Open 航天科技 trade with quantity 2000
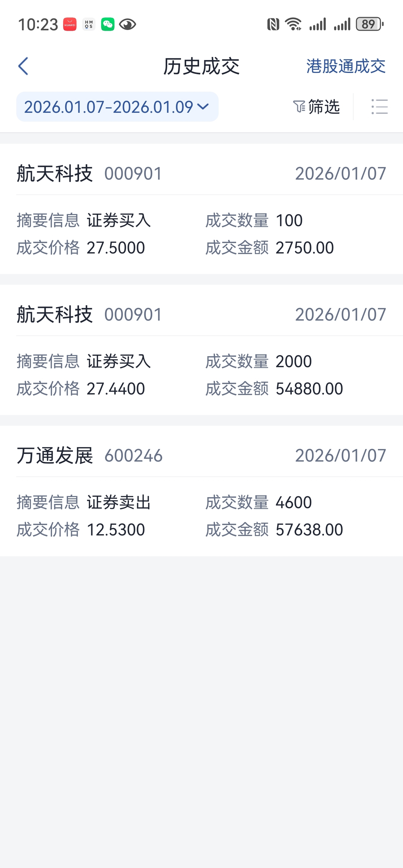Viewport: 403px width, 868px height. point(201,350)
